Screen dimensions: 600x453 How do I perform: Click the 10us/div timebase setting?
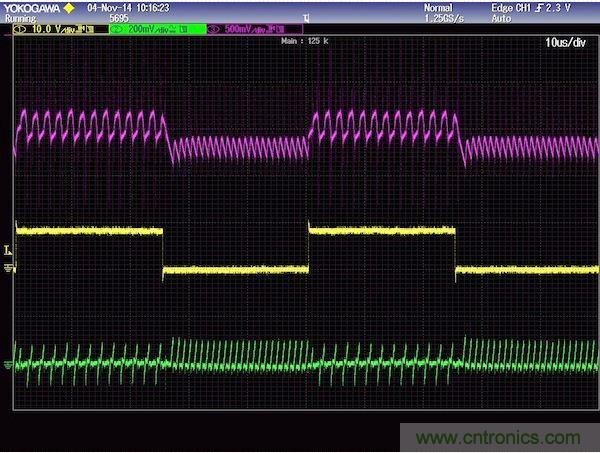[568, 44]
